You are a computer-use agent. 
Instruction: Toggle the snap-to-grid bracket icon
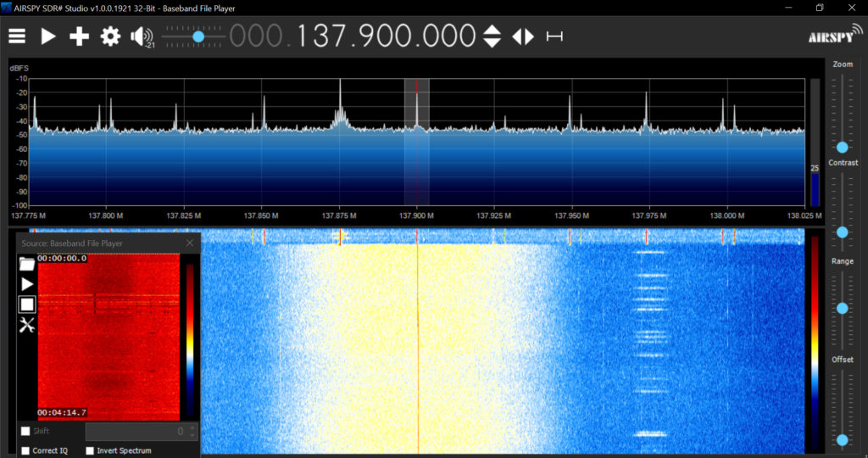pos(554,36)
